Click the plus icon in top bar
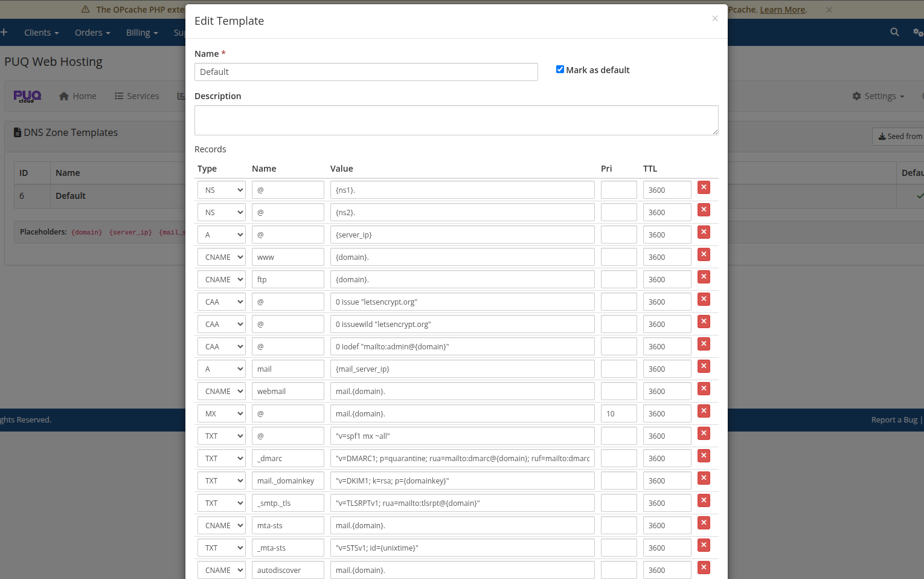 4,32
